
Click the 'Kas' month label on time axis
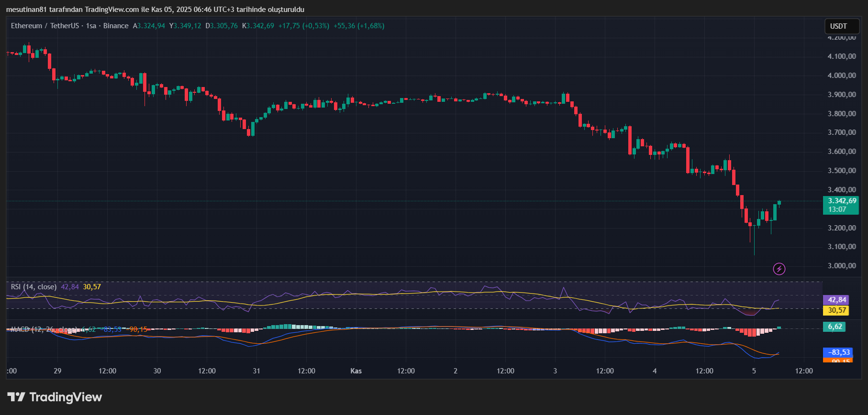356,371
